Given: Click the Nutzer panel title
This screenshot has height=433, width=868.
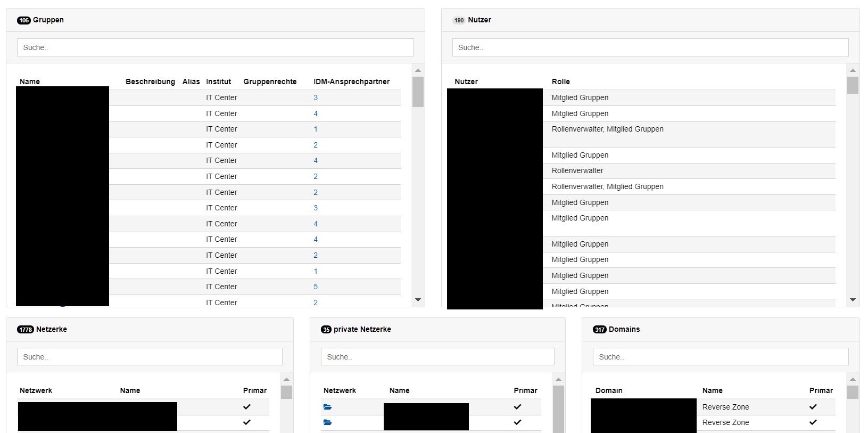Looking at the screenshot, I should click(x=480, y=20).
